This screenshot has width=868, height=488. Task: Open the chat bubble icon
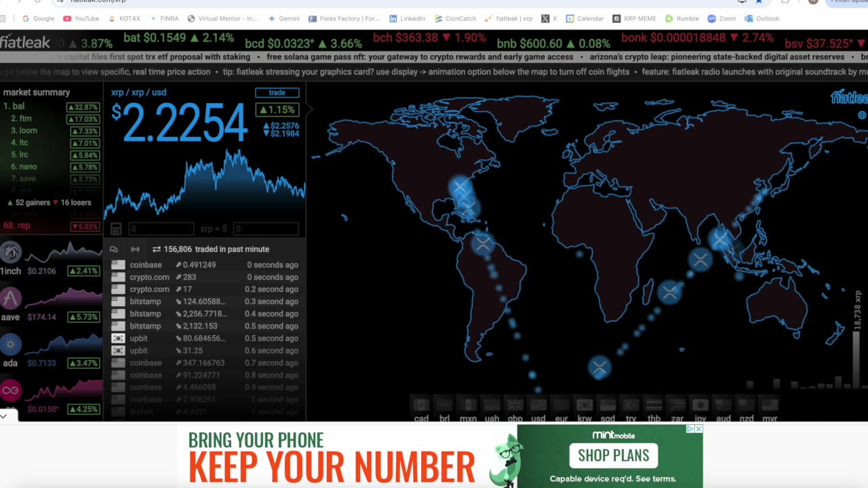point(114,249)
